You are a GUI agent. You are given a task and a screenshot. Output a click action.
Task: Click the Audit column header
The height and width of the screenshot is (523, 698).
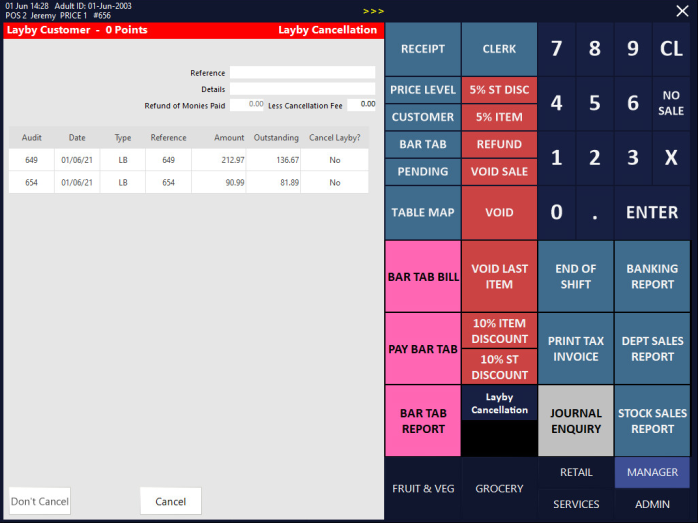pyautogui.click(x=32, y=138)
